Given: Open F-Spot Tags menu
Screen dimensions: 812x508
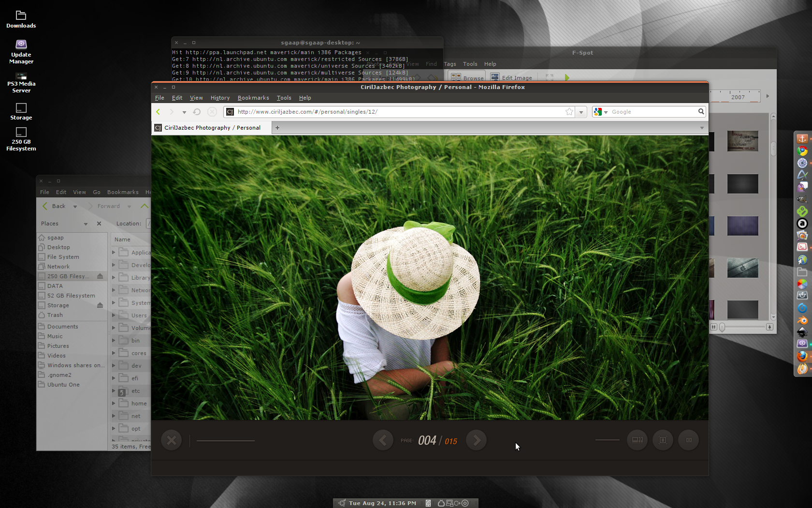Looking at the screenshot, I should pos(450,64).
